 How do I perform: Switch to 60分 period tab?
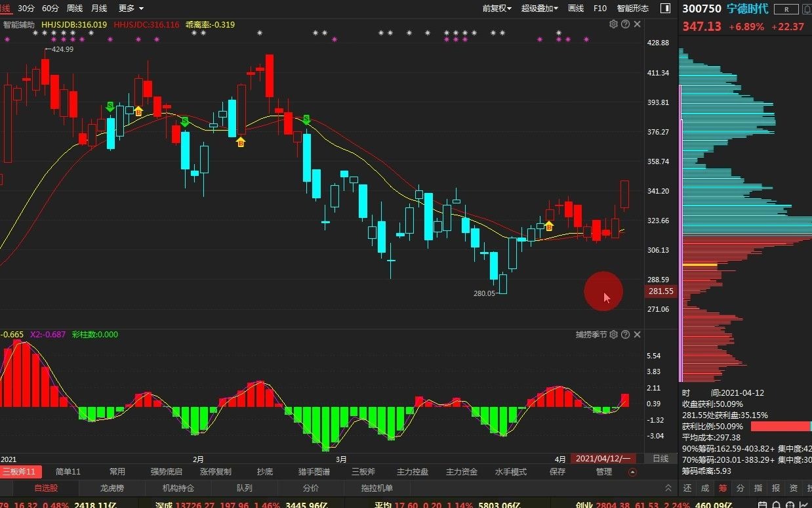[50, 9]
